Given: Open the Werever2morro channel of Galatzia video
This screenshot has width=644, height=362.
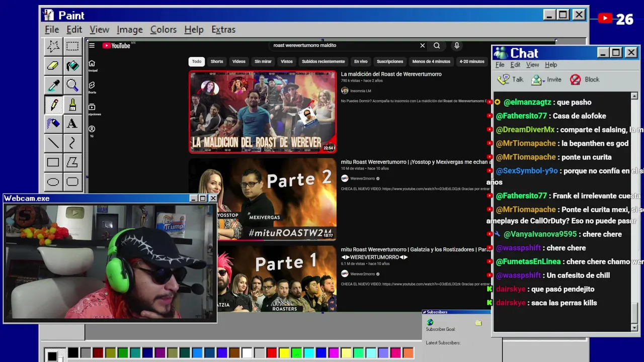Looking at the screenshot, I should click(x=362, y=274).
